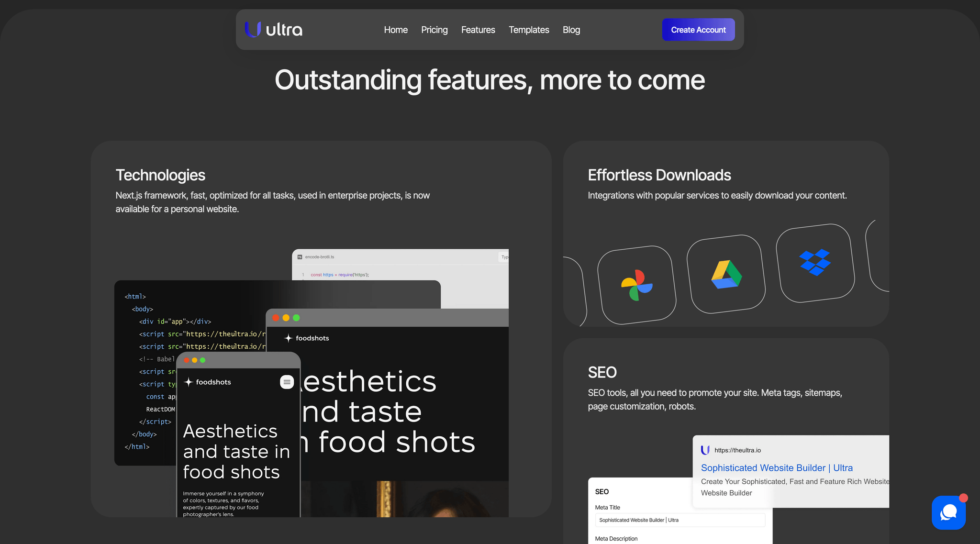This screenshot has width=980, height=544.
Task: Open Templates from navigation bar
Action: click(529, 30)
